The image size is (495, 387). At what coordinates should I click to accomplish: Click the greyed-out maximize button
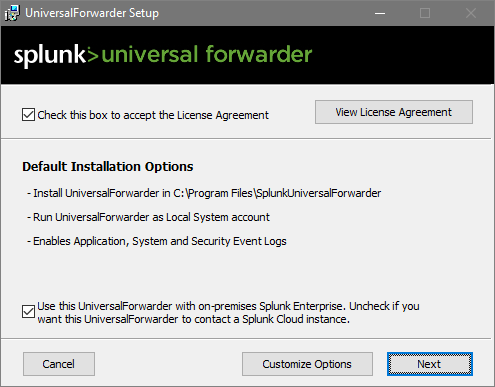point(425,13)
